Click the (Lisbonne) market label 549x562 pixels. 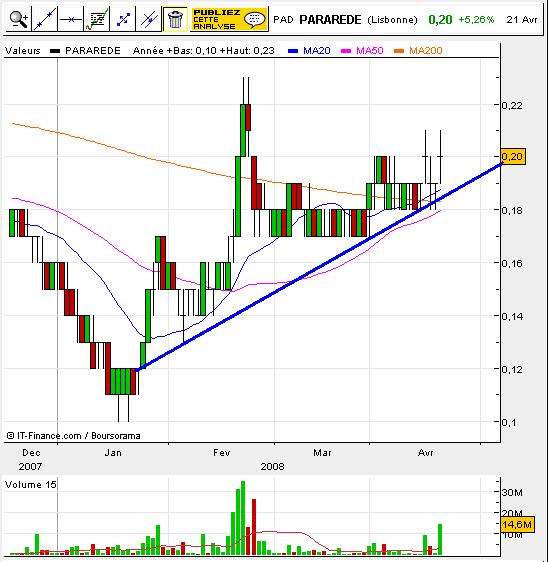click(x=392, y=20)
